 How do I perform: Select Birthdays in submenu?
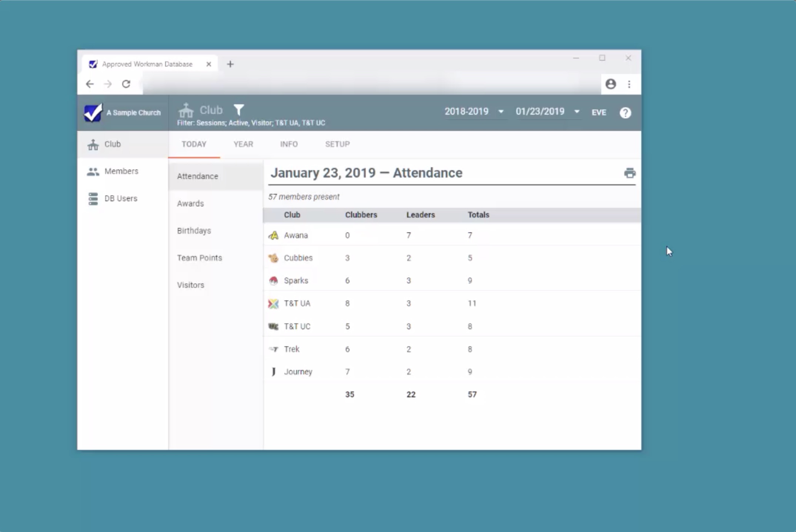point(194,230)
